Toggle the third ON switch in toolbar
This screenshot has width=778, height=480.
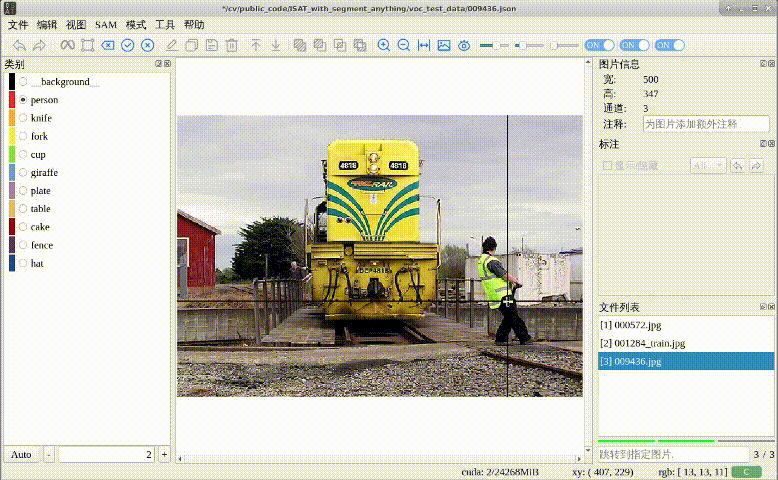coord(670,45)
